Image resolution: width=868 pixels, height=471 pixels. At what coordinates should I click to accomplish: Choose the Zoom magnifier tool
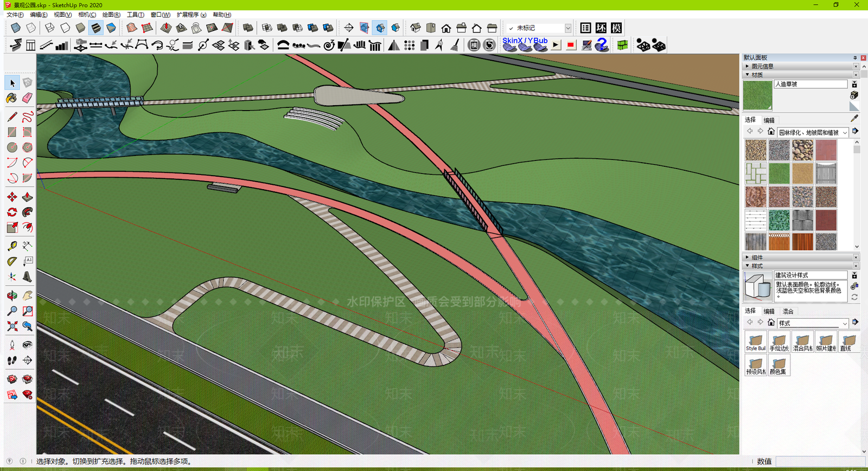(12, 311)
